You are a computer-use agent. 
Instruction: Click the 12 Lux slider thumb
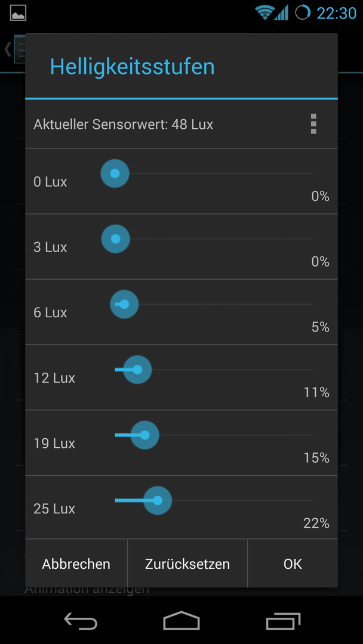tap(137, 370)
